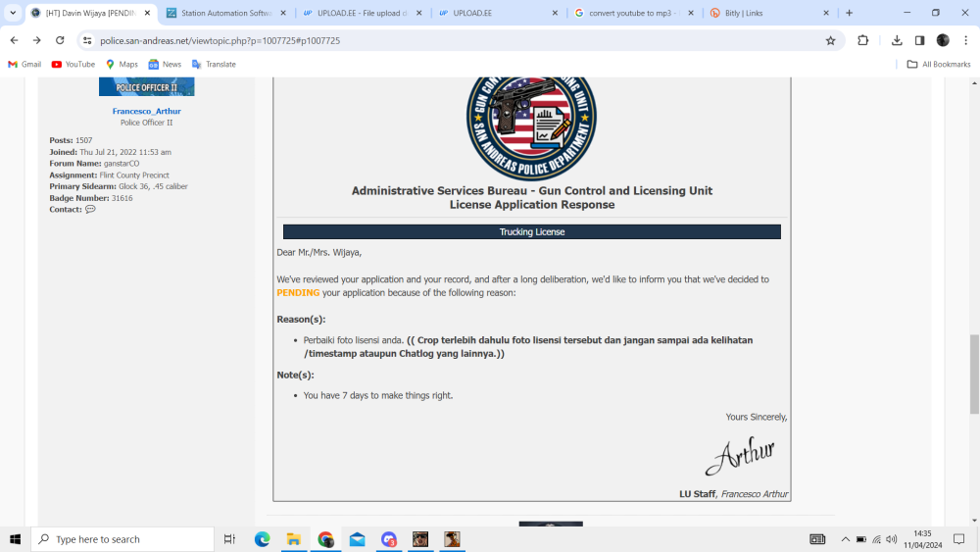The height and width of the screenshot is (552, 980).
Task: Go forward to next page
Action: [x=37, y=40]
